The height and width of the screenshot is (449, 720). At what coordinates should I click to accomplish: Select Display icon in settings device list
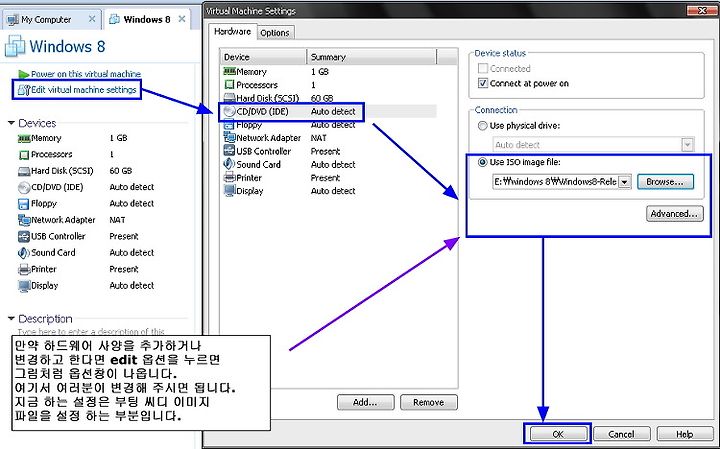pos(229,191)
